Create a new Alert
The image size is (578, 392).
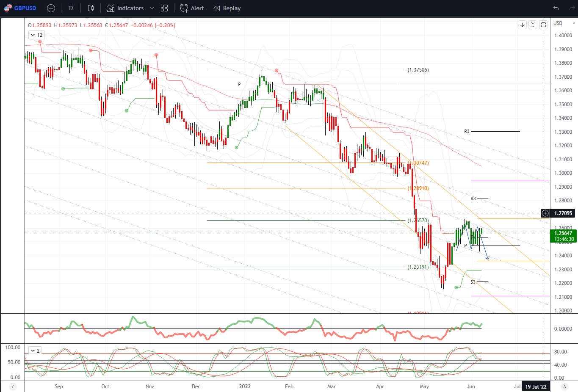[192, 8]
